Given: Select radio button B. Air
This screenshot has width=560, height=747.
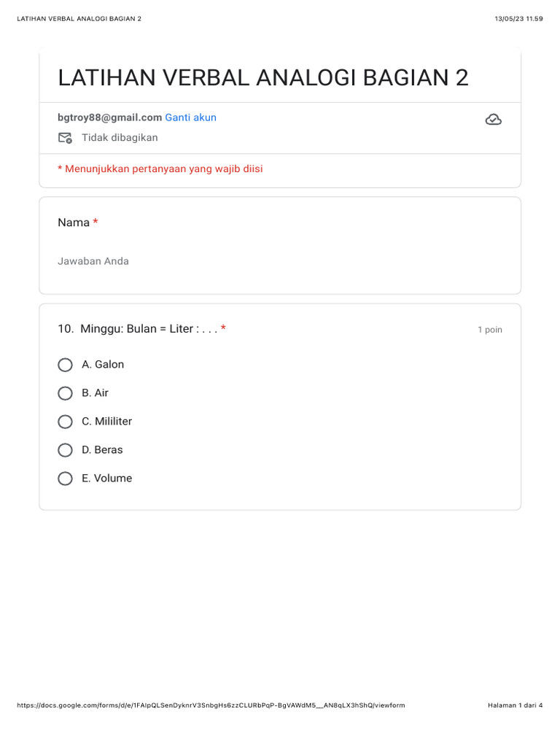Looking at the screenshot, I should pyautogui.click(x=66, y=393).
